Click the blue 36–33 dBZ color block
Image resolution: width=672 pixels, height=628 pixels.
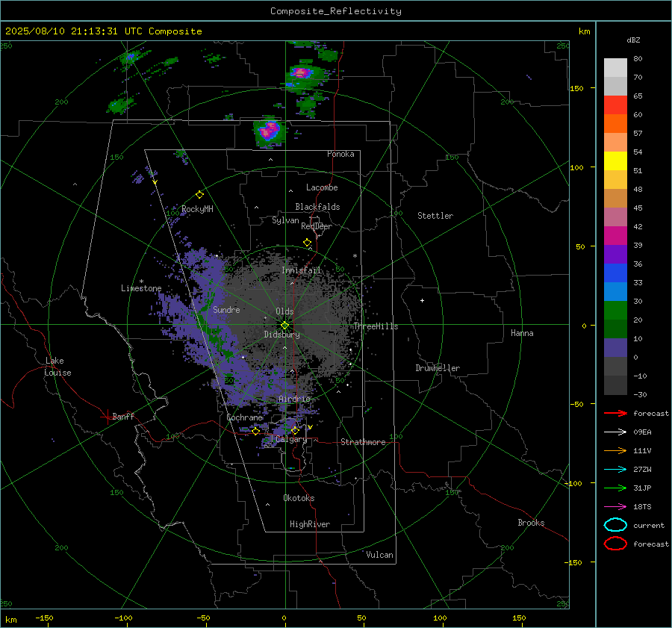pos(615,273)
